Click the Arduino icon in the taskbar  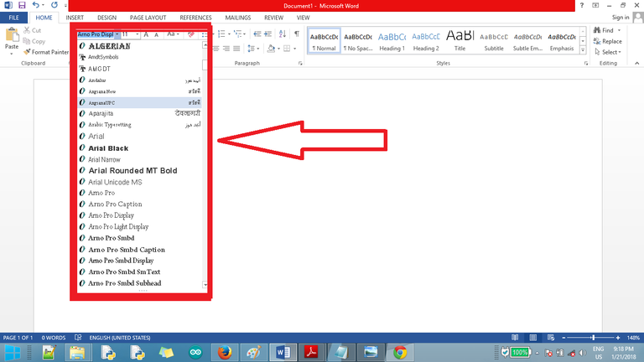tap(197, 352)
